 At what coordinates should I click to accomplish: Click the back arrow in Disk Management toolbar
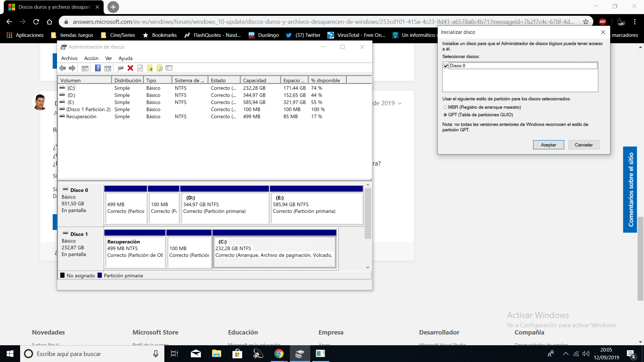tap(63, 68)
